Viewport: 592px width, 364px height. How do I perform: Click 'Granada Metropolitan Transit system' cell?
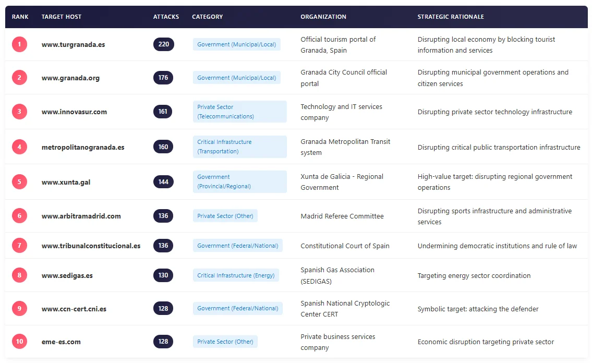(x=345, y=147)
